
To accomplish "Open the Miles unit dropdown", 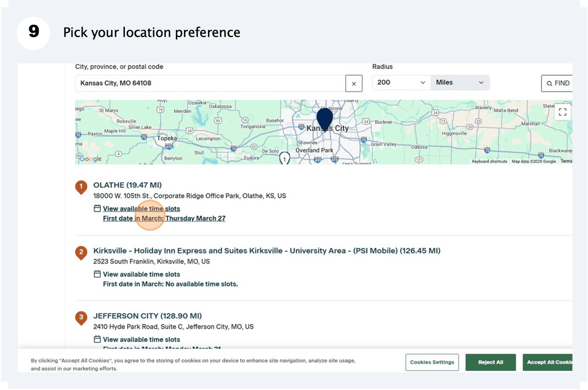I will coord(460,83).
